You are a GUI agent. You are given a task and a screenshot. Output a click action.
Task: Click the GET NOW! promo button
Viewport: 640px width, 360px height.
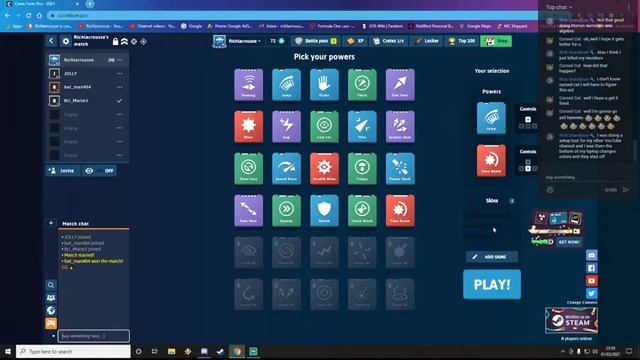[x=569, y=242]
